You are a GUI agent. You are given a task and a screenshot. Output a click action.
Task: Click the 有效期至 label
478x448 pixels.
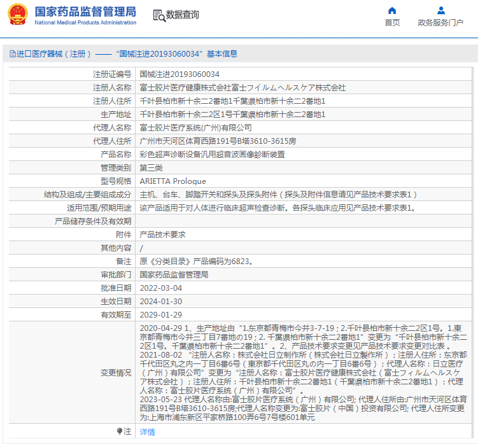116,315
